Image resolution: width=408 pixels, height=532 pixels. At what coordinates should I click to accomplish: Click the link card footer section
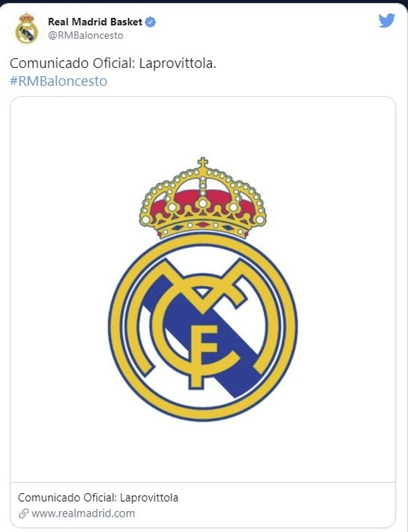tap(203, 505)
